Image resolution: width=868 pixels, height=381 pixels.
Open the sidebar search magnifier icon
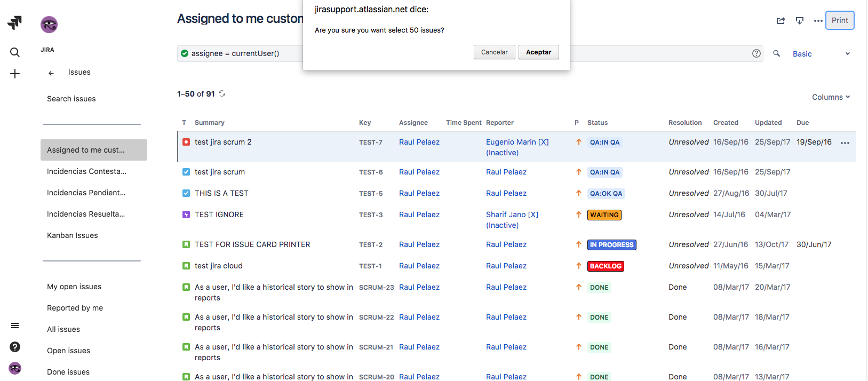[x=15, y=52]
